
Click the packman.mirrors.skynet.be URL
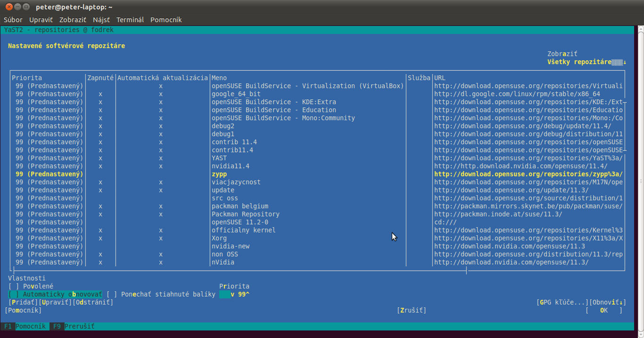[x=528, y=206]
